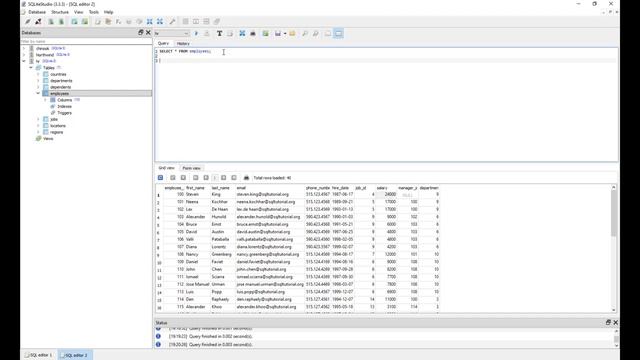Click the icon right of the Format SQL T

(x=230, y=33)
